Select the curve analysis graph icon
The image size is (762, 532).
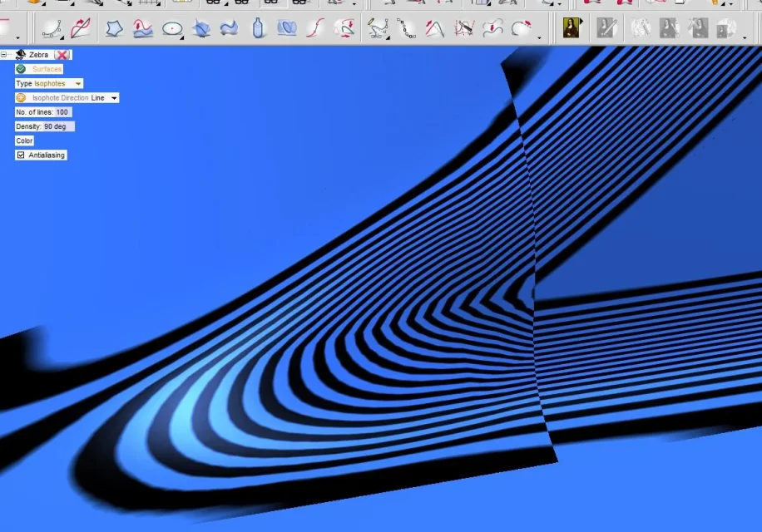tap(463, 28)
